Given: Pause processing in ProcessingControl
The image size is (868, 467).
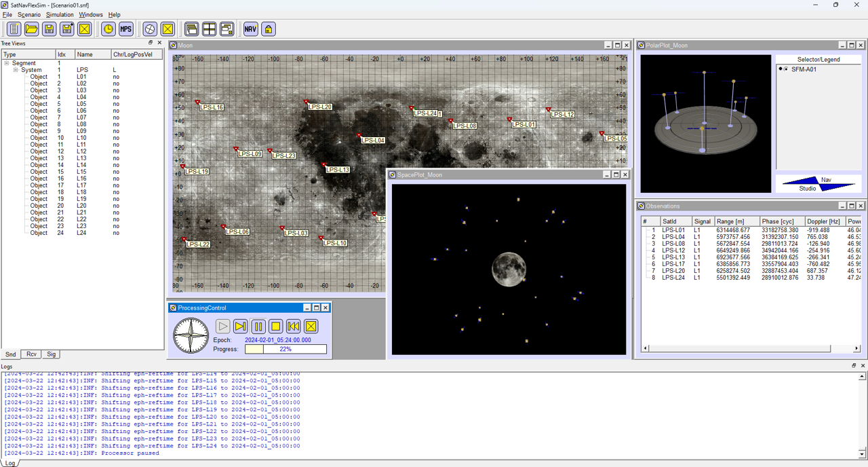Looking at the screenshot, I should pyautogui.click(x=258, y=326).
